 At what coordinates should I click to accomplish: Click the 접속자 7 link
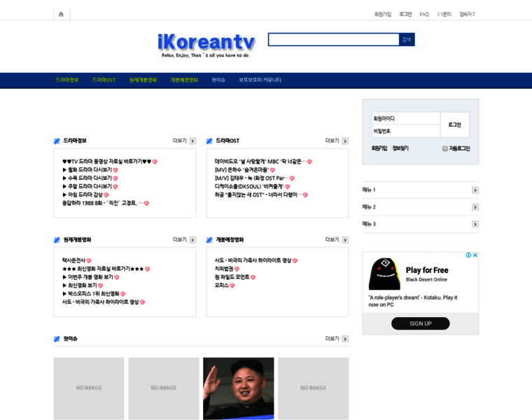pos(467,14)
